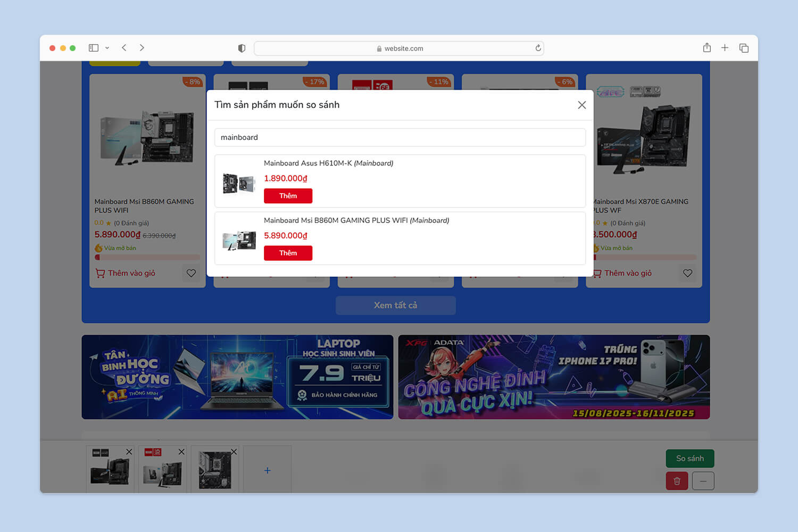
Task: Show the tab overview
Action: click(x=744, y=48)
